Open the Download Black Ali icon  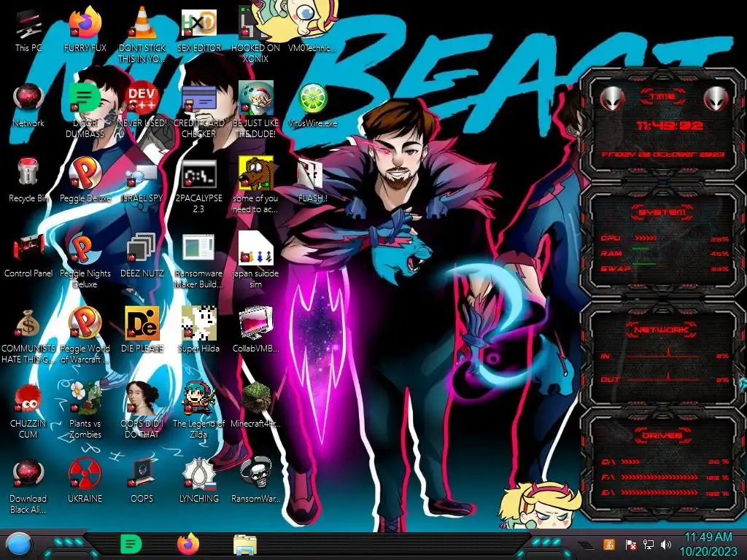pos(28,486)
